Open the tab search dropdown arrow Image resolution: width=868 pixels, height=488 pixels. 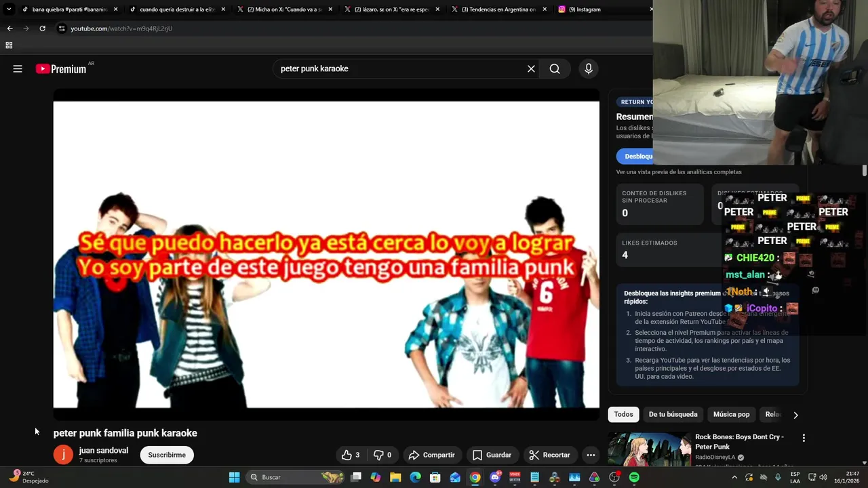coord(9,9)
